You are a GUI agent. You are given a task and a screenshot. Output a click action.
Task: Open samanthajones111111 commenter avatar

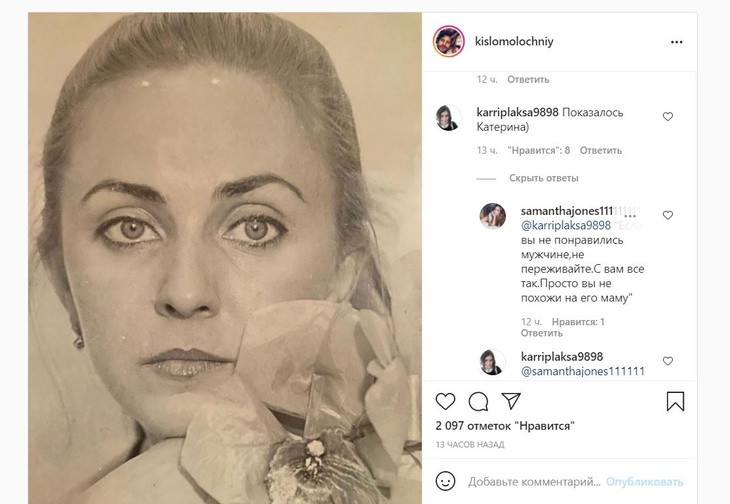491,215
